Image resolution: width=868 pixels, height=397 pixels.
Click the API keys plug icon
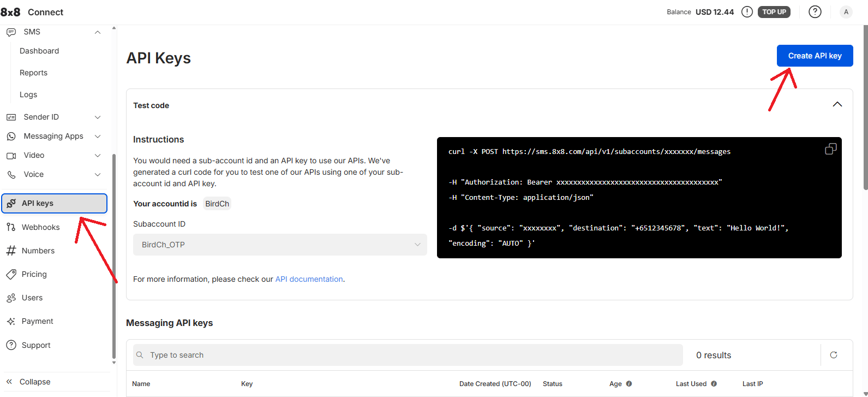tap(11, 203)
